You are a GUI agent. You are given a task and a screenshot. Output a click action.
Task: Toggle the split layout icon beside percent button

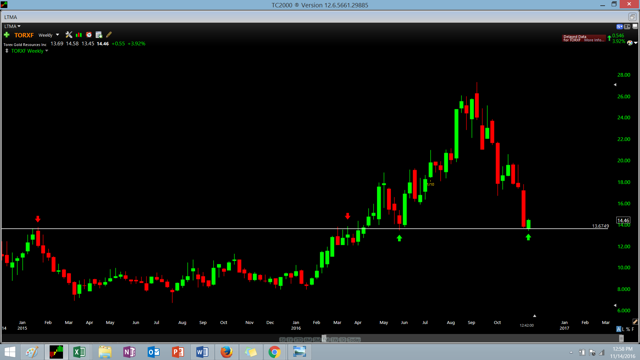tap(627, 27)
